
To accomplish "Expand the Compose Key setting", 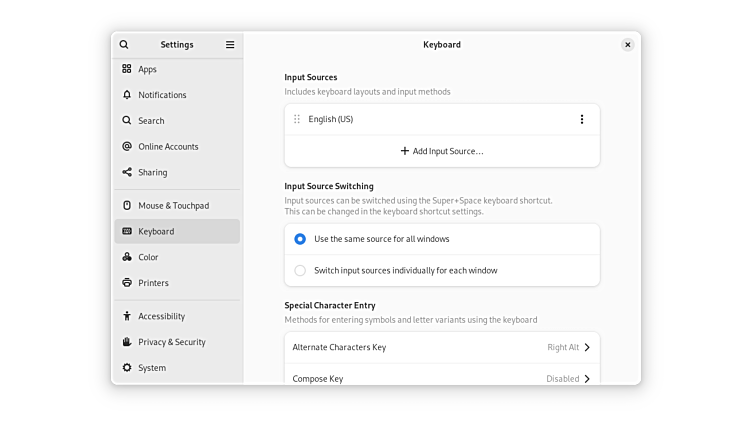I will click(441, 378).
